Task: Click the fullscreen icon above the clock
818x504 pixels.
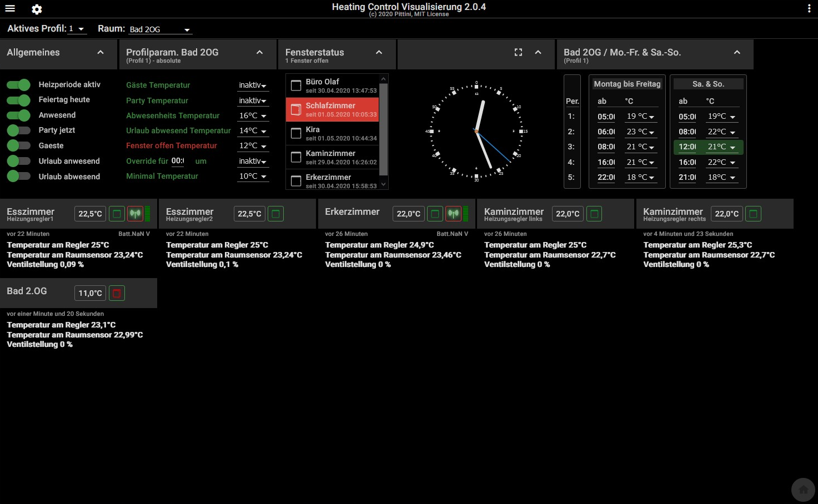Action: pos(518,52)
